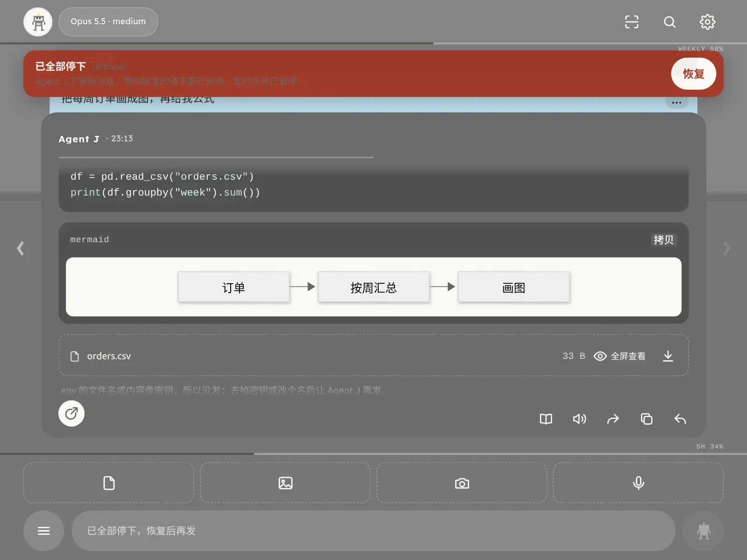Click the reply back-arrow icon
Screen dimensions: 747x560
click(x=680, y=419)
